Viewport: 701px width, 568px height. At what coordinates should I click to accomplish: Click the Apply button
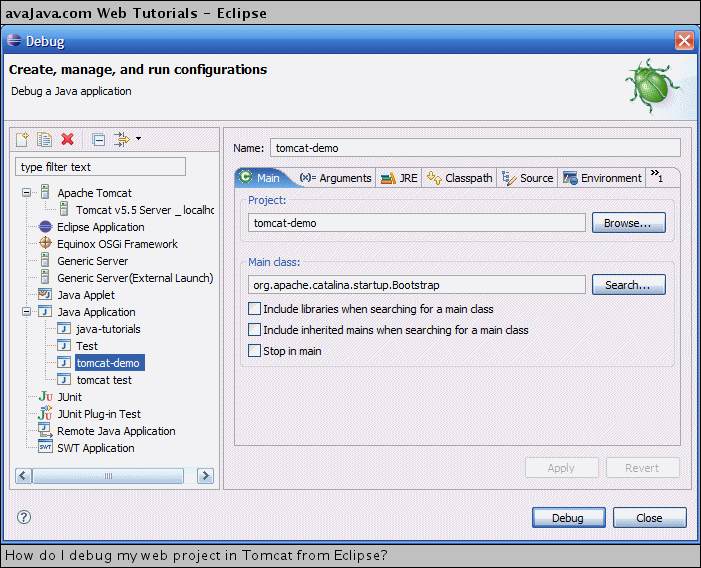[562, 467]
